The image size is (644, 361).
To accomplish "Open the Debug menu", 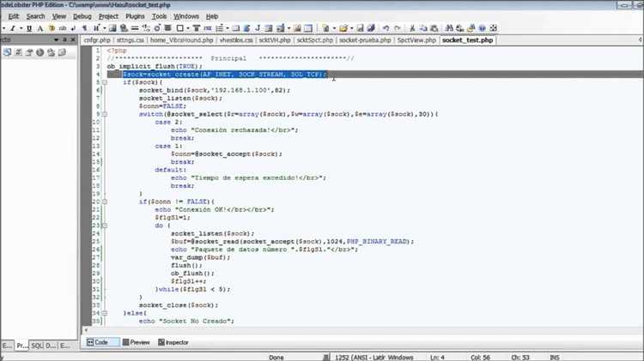I will (x=82, y=16).
